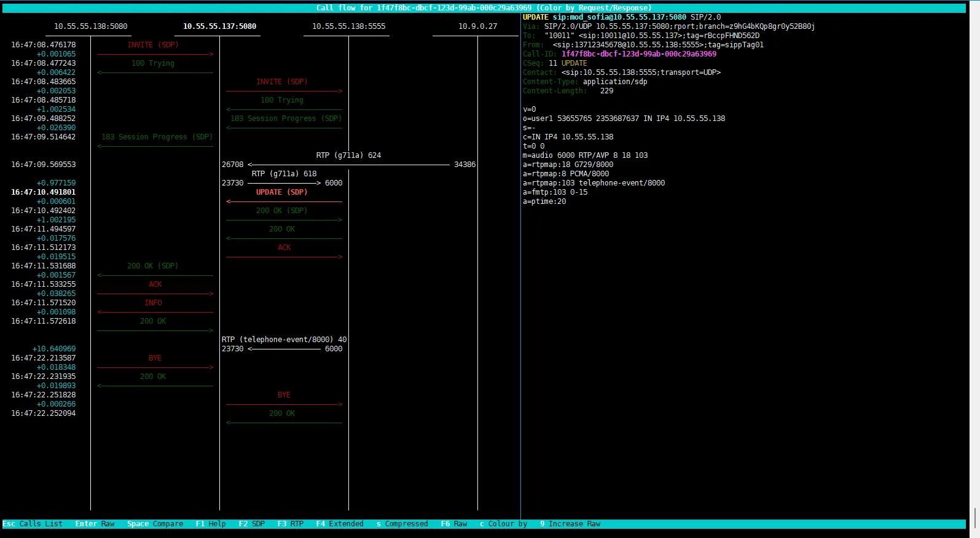Click column header 10.55.55.137:5080
The image size is (980, 538).
(220, 26)
